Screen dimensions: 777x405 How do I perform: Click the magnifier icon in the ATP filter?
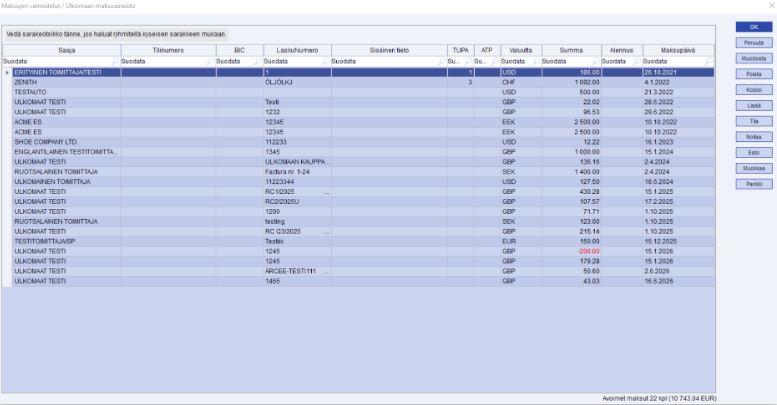(495, 61)
